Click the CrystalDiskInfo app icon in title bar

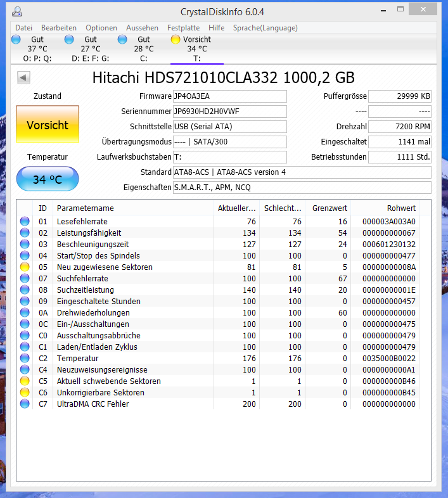point(17,12)
